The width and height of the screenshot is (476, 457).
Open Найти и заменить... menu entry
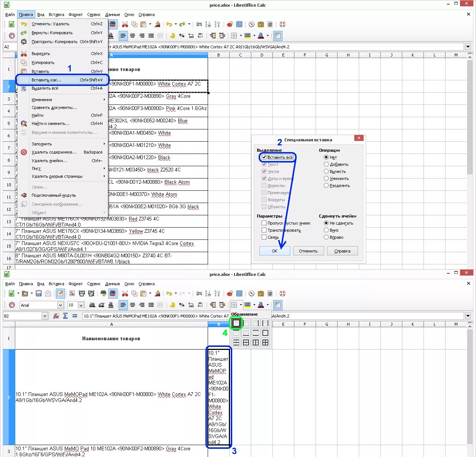62,123
